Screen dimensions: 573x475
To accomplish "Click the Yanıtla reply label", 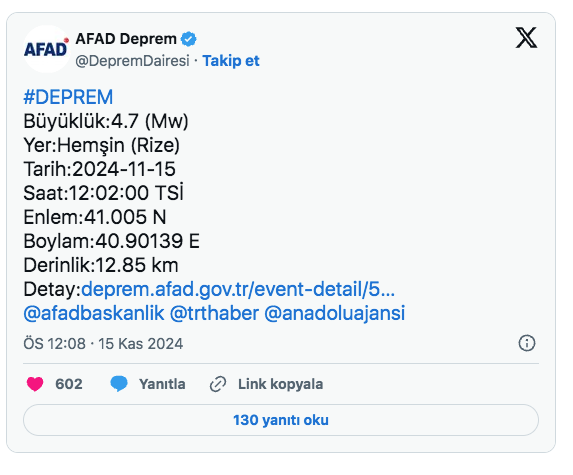I will coord(162,384).
